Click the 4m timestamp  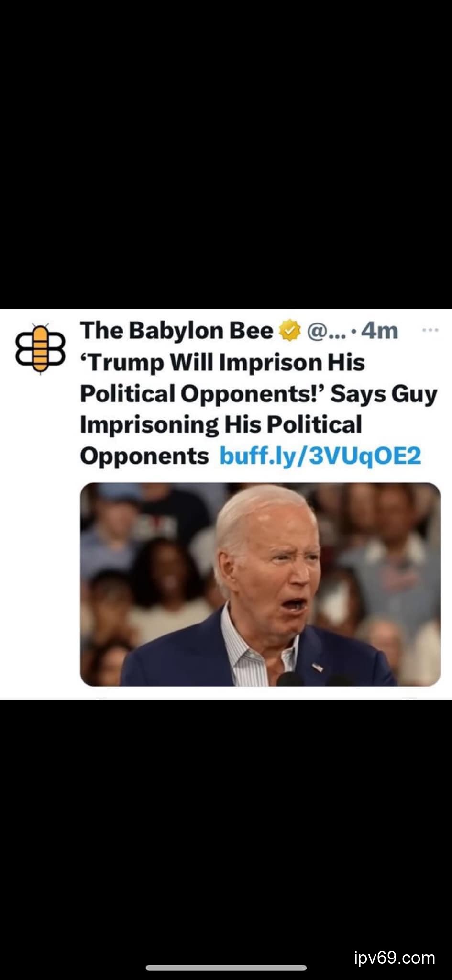click(380, 331)
